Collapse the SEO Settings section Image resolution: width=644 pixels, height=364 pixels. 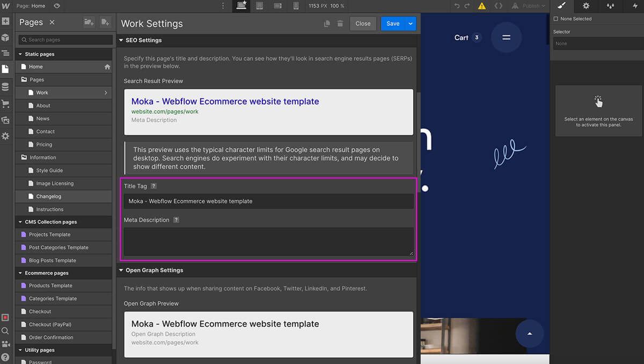tap(121, 40)
